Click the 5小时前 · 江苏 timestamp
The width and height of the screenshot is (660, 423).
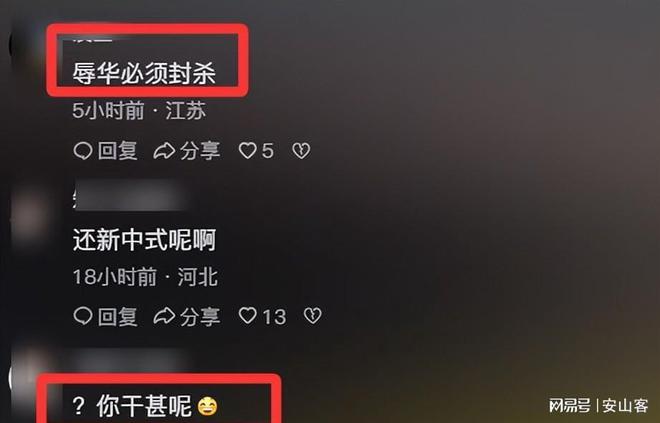(x=139, y=111)
